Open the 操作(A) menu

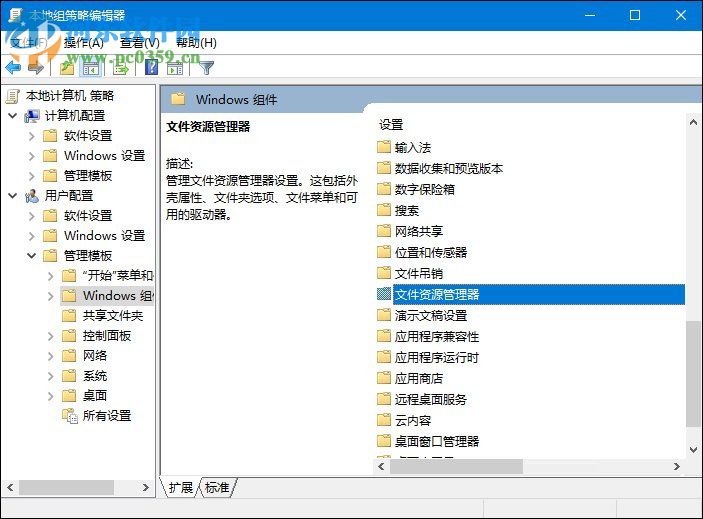point(84,43)
